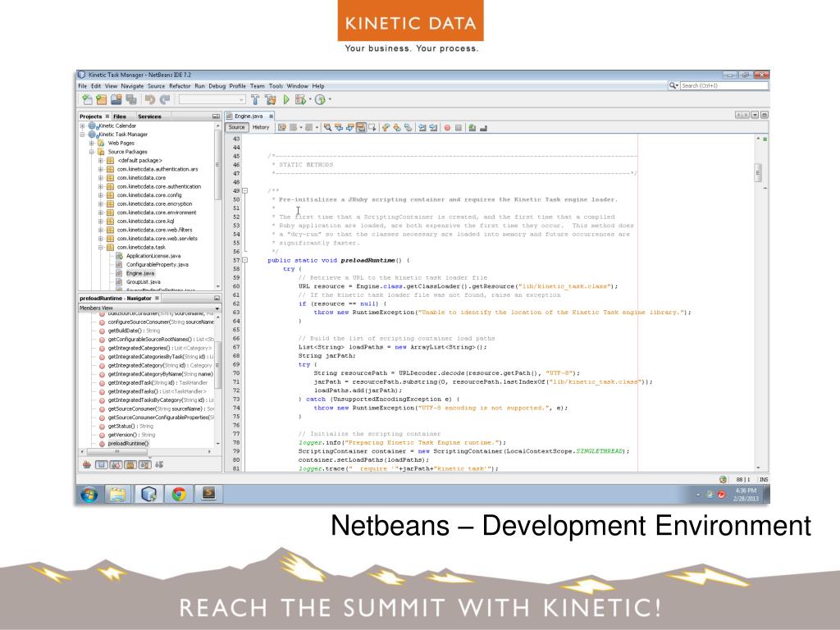This screenshot has height=630, width=840.
Task: Click the Undo arrow icon
Action: coord(150,99)
